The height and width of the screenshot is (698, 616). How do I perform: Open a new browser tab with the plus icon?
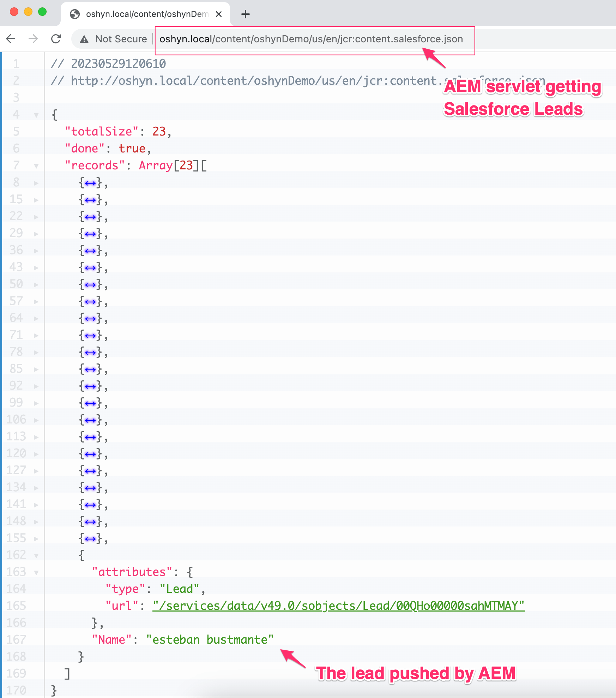click(246, 14)
